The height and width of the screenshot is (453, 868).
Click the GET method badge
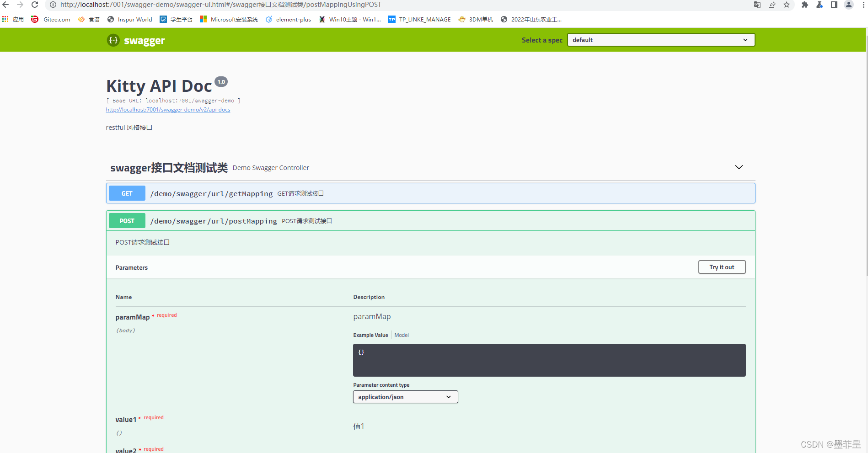(x=127, y=193)
